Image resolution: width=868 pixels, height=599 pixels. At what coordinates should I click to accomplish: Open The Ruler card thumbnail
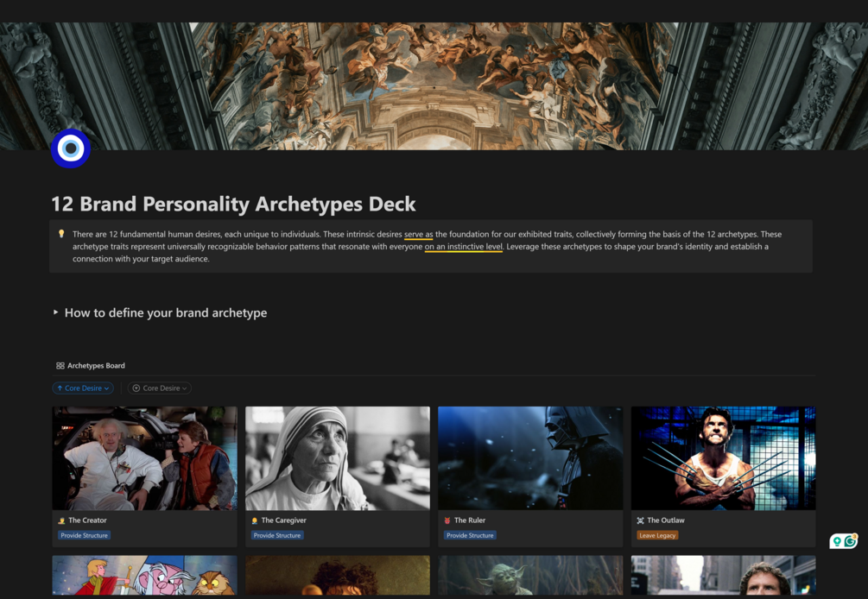[530, 458]
